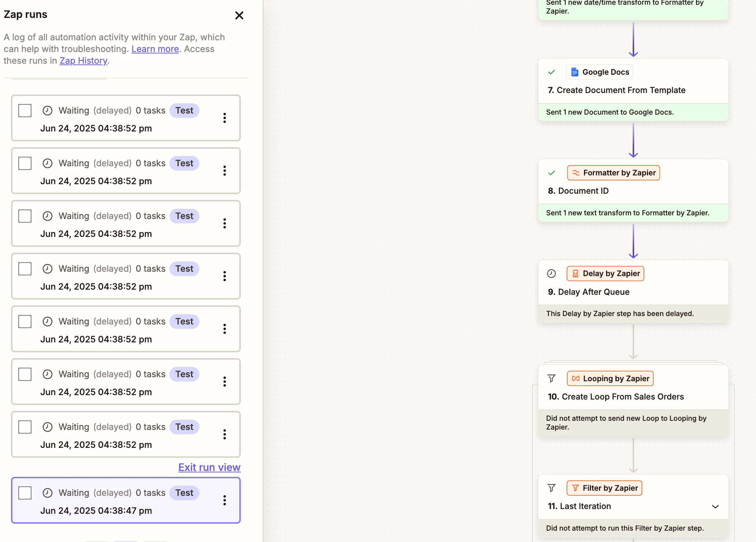Click the Filter by Zapier funnel icon in its badge

coord(575,488)
